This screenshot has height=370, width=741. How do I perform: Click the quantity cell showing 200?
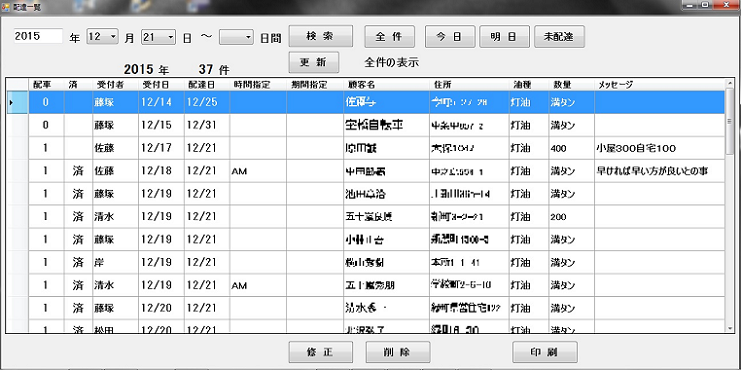[571, 217]
